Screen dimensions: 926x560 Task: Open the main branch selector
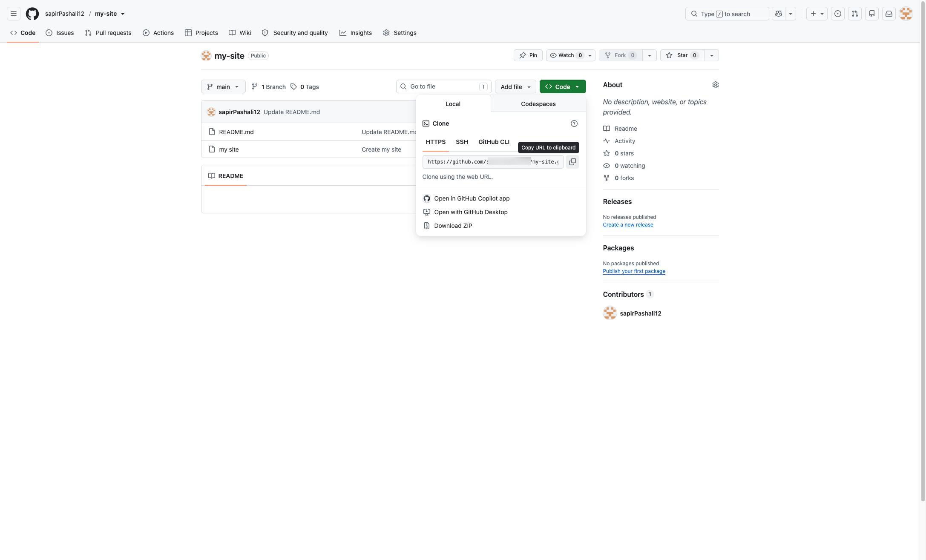[x=223, y=86]
